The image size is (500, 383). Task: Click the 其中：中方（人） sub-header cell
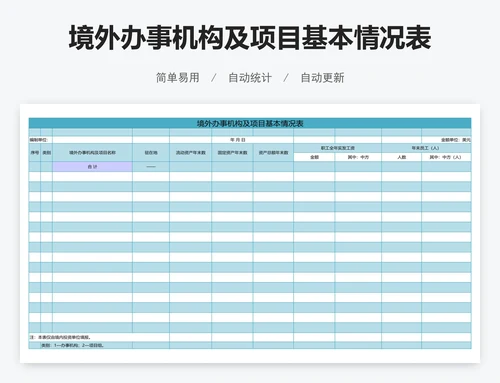(x=446, y=157)
